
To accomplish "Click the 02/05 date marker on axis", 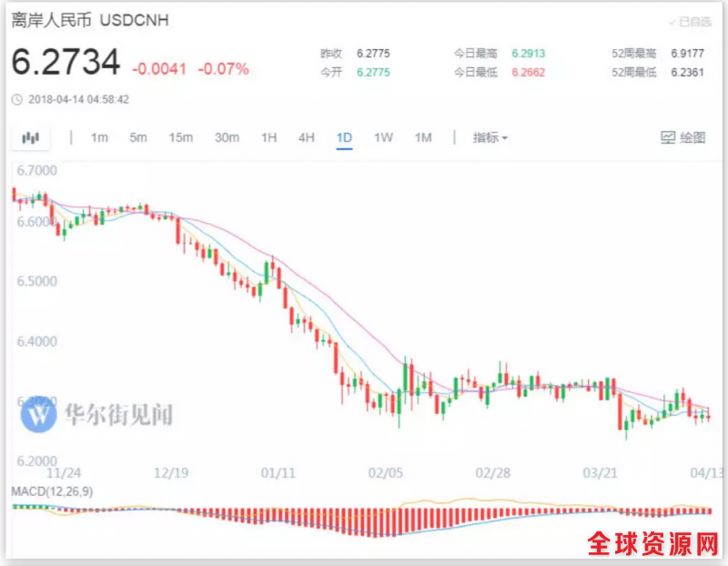I will tap(385, 473).
